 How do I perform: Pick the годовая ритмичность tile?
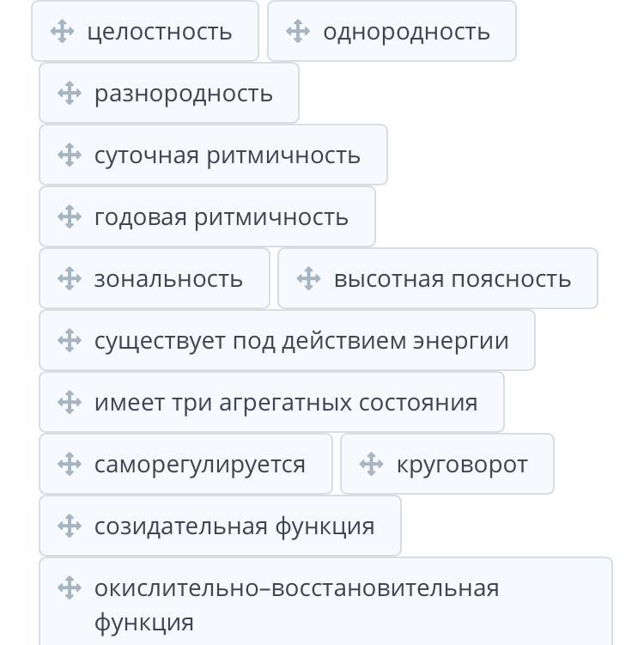click(x=221, y=217)
